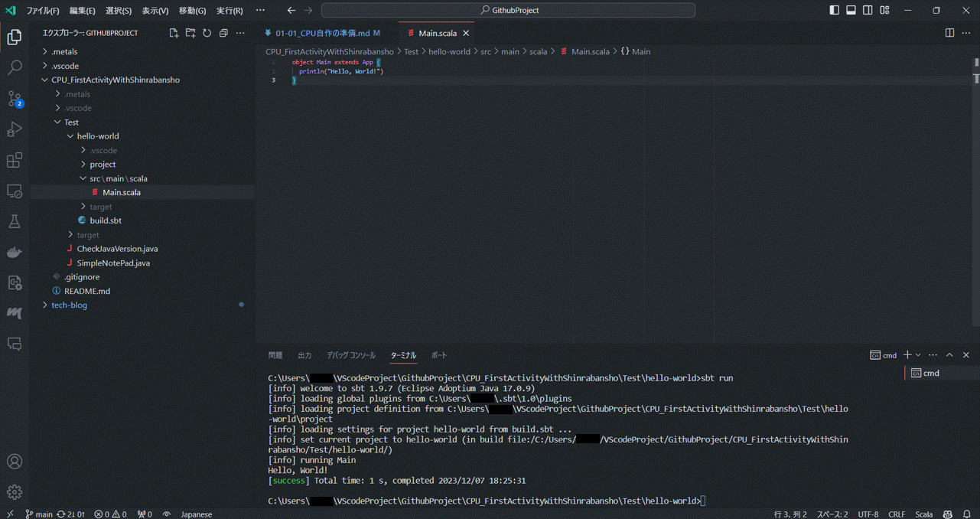Click the GithubProject command center search box
This screenshot has height=519, width=980.
[x=509, y=10]
